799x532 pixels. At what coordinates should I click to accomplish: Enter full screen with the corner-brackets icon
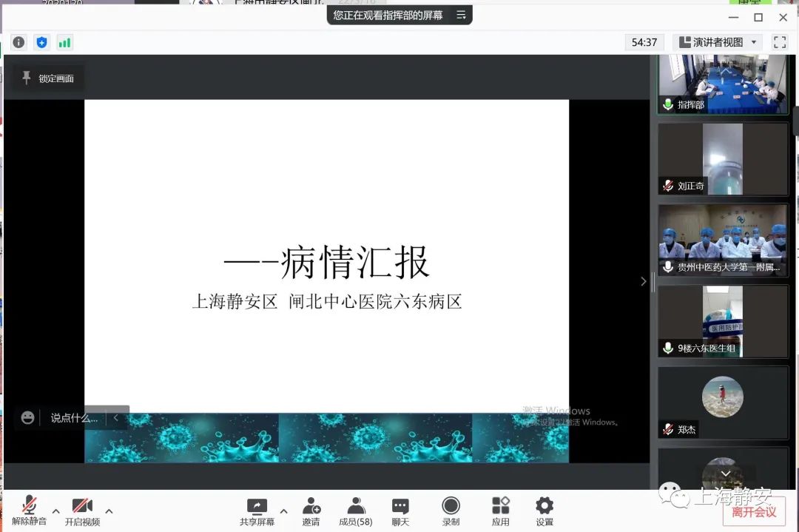(780, 42)
